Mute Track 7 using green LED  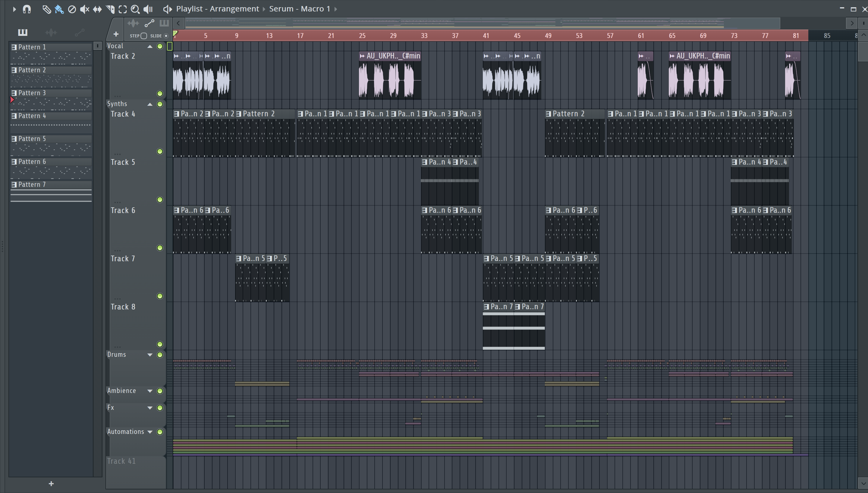[160, 296]
